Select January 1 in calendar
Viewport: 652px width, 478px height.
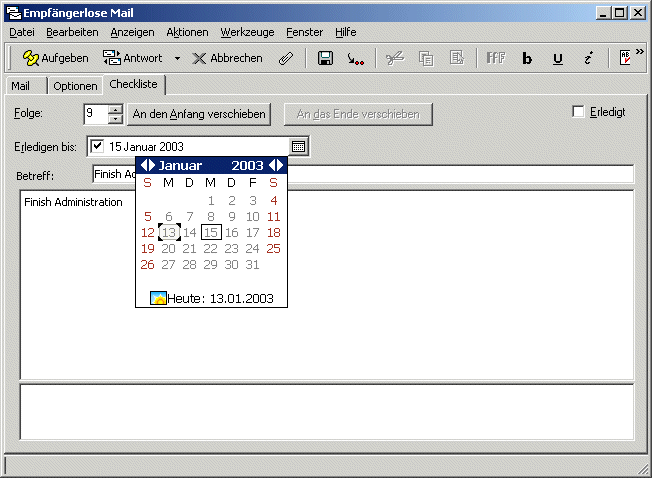click(211, 200)
